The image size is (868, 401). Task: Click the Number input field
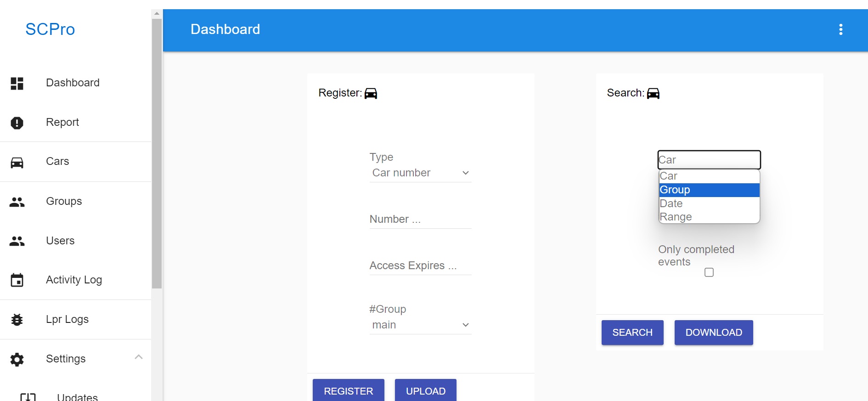point(420,219)
